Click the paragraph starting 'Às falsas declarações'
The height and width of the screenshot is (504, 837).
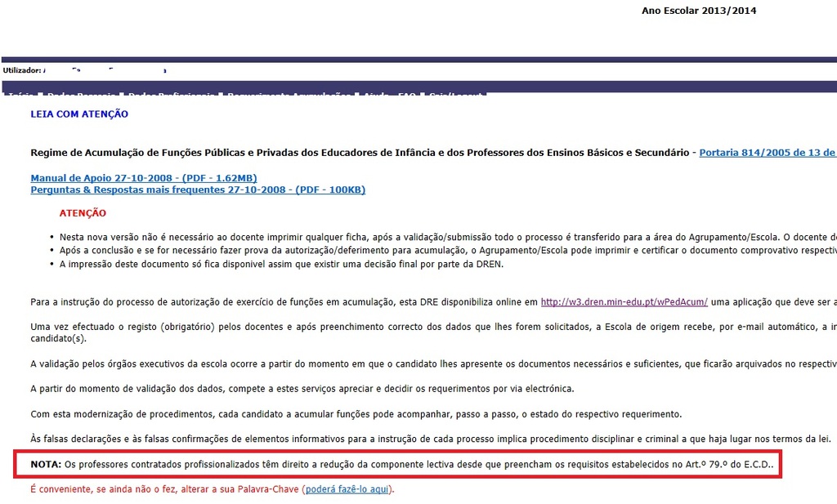coord(429,439)
